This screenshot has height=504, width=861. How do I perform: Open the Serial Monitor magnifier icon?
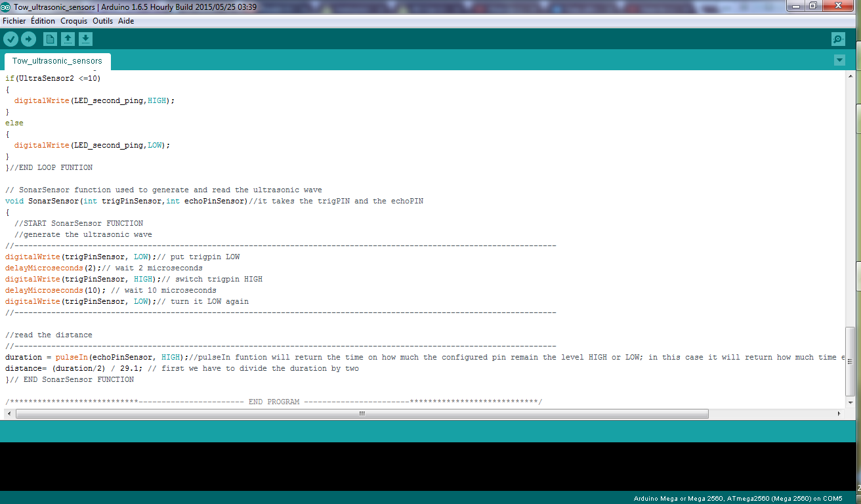[x=837, y=39]
